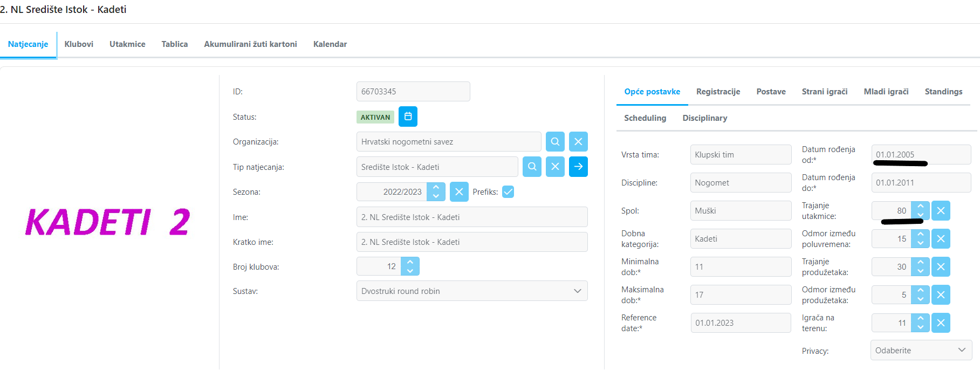Image resolution: width=980 pixels, height=370 pixels.
Task: Expand the Sustav dropdown
Action: pyautogui.click(x=577, y=291)
